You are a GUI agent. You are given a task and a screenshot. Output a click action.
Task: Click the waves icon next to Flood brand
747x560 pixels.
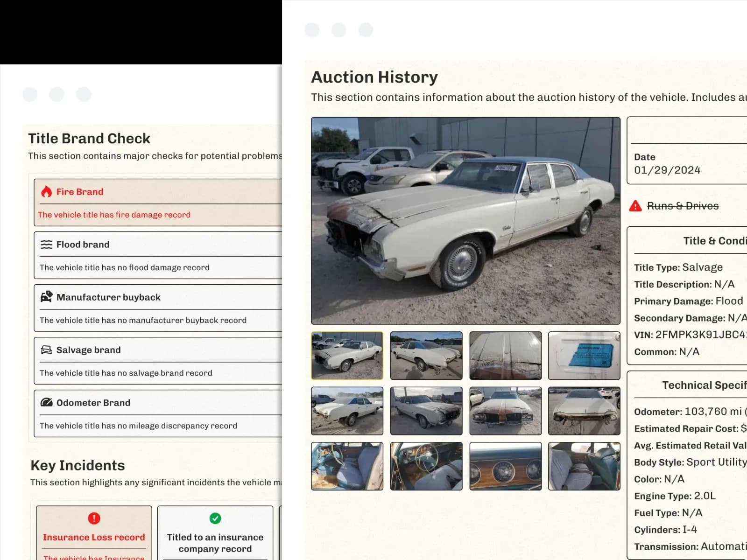[46, 244]
